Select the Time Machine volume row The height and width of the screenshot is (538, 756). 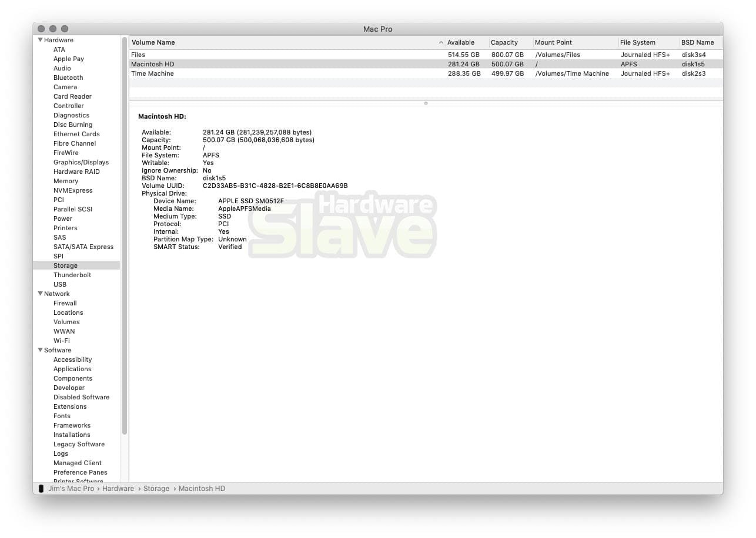pyautogui.click(x=426, y=73)
